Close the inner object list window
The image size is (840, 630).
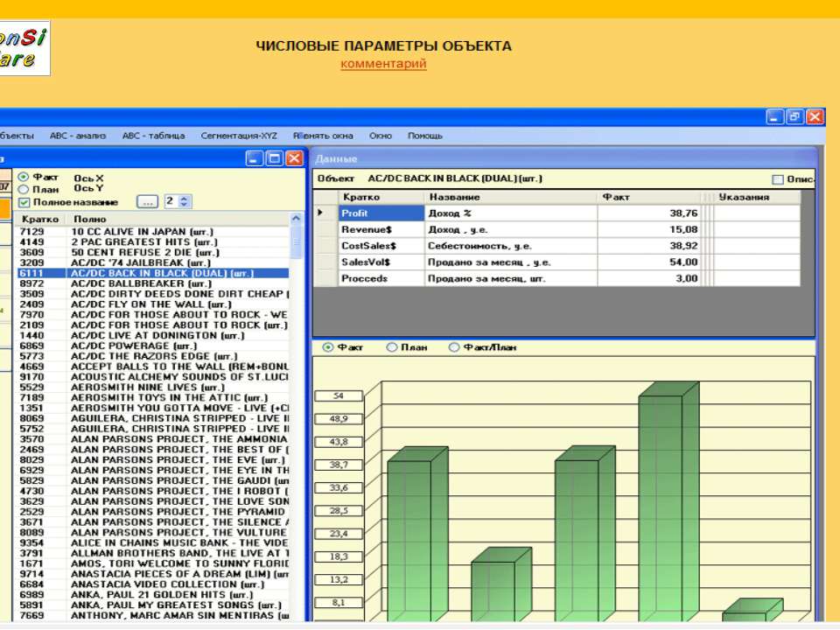pos(294,158)
